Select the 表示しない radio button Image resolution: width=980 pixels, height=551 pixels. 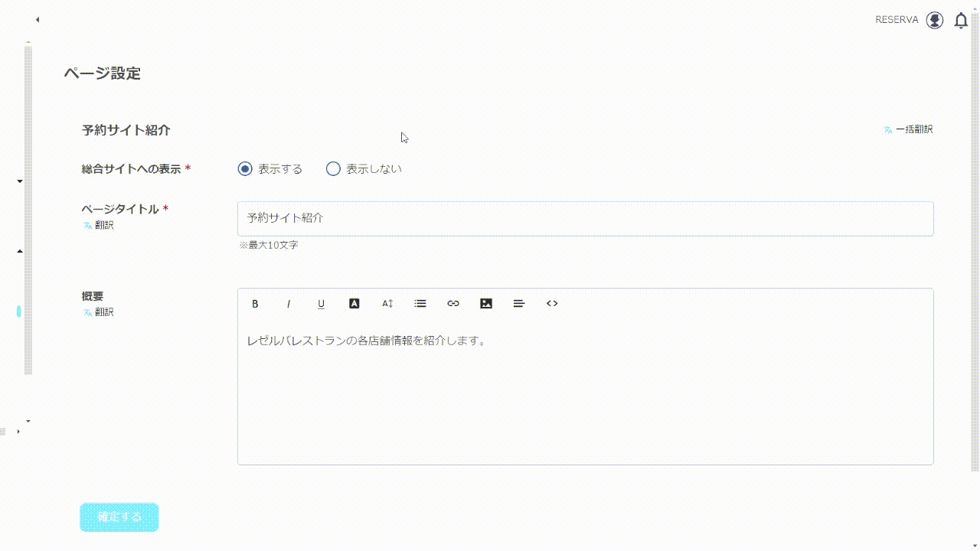333,169
